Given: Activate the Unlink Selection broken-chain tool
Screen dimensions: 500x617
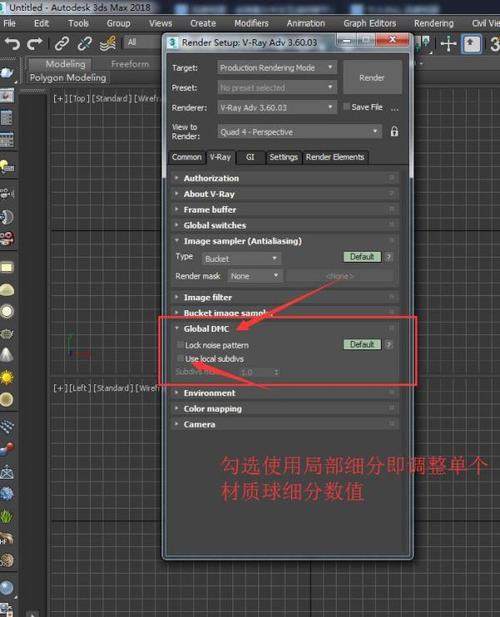Looking at the screenshot, I should click(x=84, y=43).
